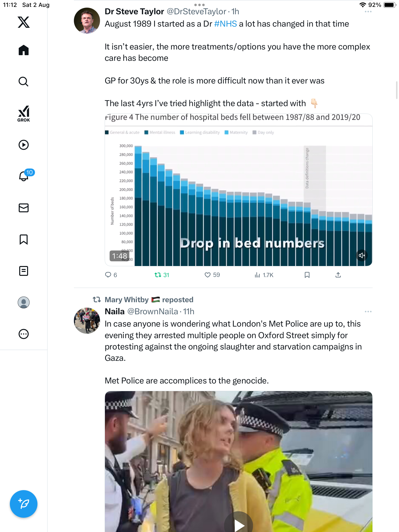The height and width of the screenshot is (532, 399).
Task: Open Grok AI assistant
Action: pos(24,114)
